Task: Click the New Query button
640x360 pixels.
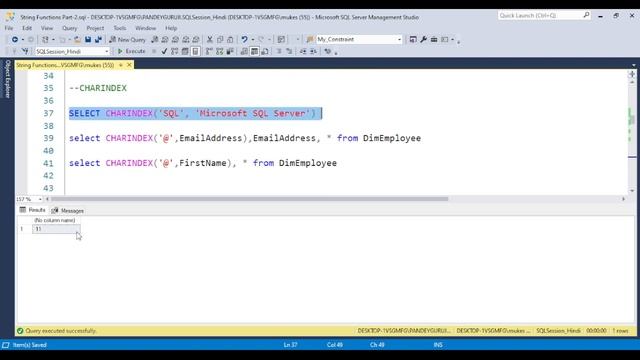Action: 127,40
